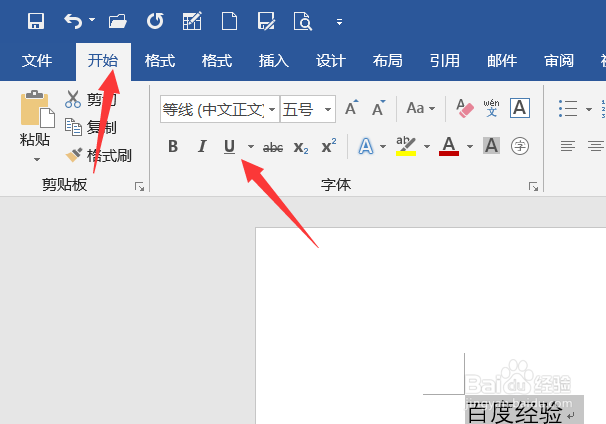
Task: Apply yellow text highlight color
Action: coord(406,146)
